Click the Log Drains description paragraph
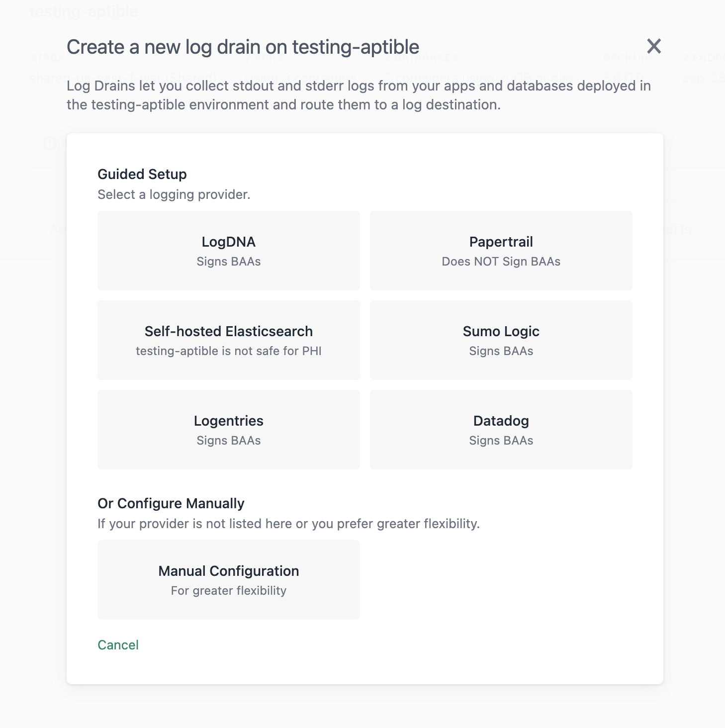This screenshot has height=728, width=725. 359,95
